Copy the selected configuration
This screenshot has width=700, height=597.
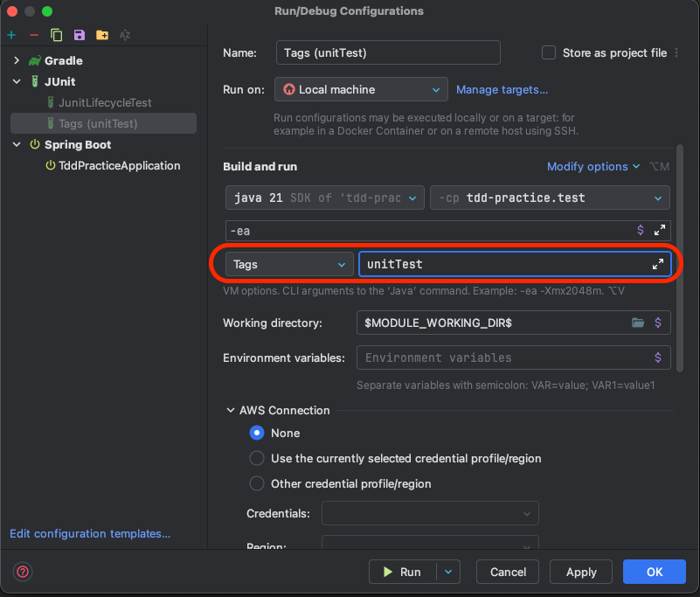(56, 35)
